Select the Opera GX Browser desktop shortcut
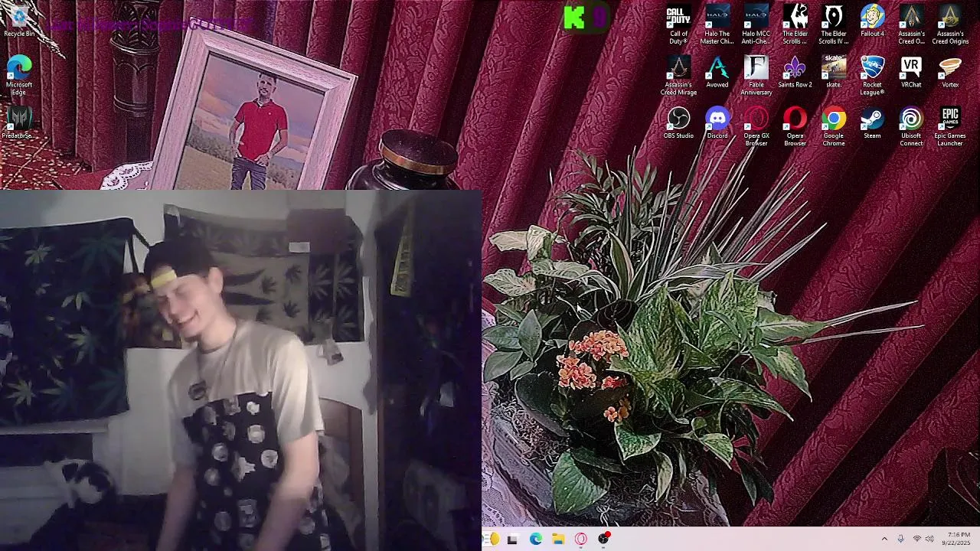Viewport: 980px width, 551px height. (x=756, y=126)
